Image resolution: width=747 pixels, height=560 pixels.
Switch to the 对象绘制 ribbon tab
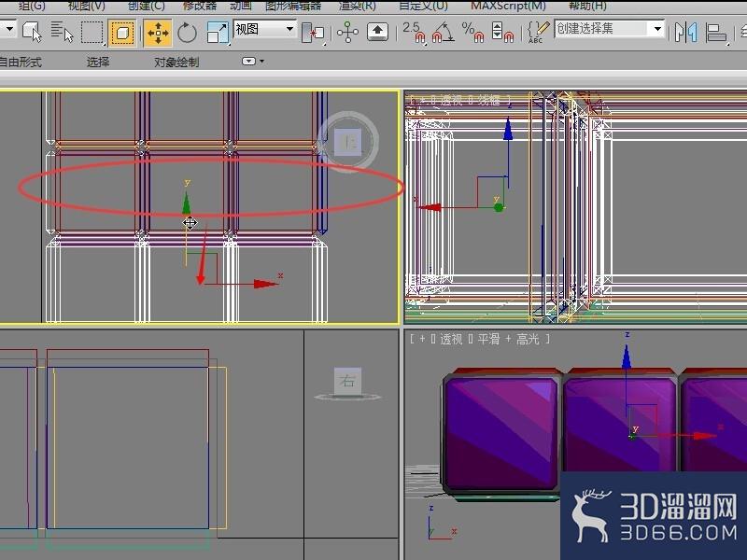[x=176, y=62]
